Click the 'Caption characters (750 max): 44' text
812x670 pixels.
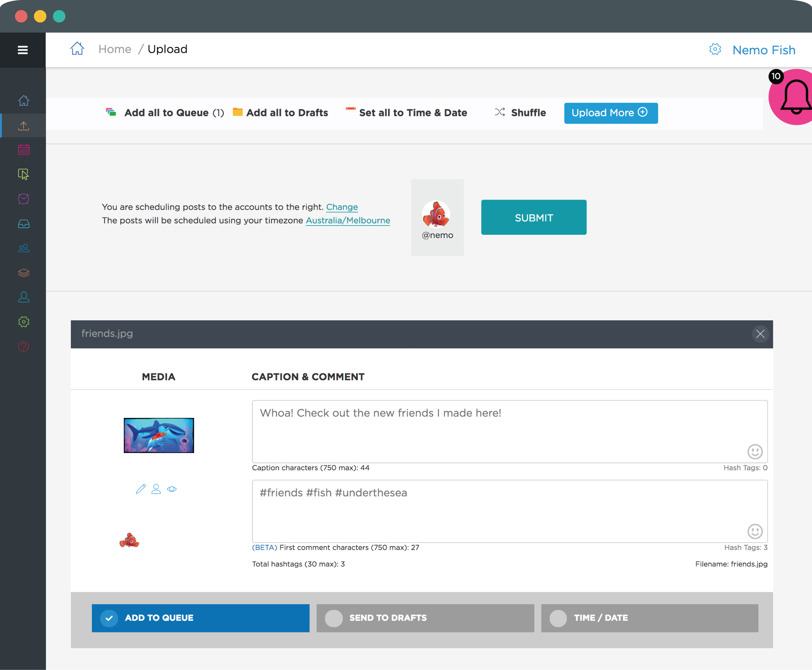click(311, 468)
